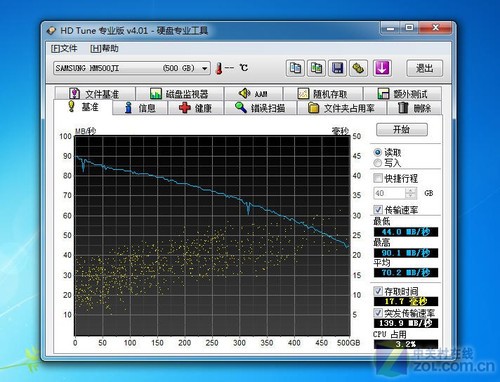Screen dimensions: 500x382
Task: Open the 错误扫描 magnifier tab
Action: 260,108
